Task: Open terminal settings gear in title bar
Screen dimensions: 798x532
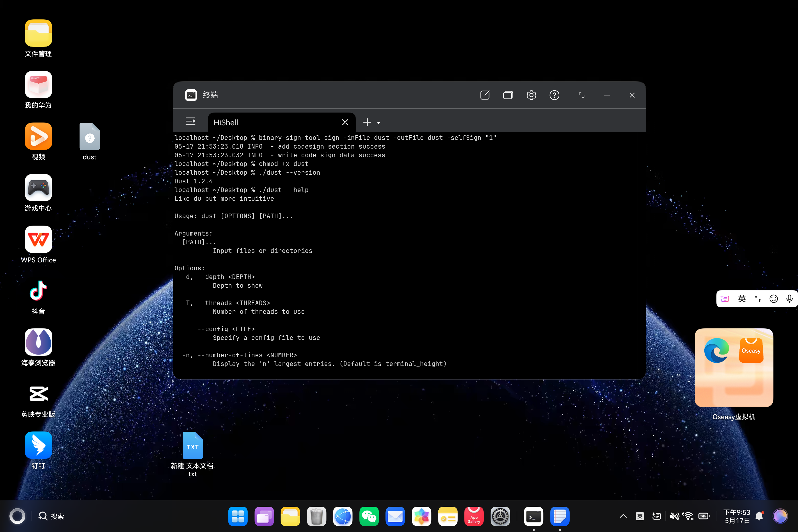Action: pos(531,95)
